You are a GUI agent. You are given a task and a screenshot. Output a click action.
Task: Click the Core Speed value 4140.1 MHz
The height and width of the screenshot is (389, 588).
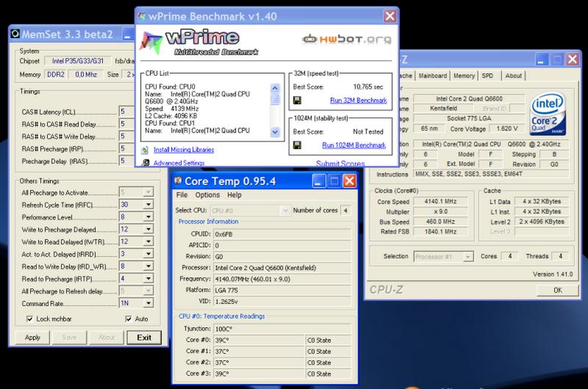pyautogui.click(x=441, y=201)
